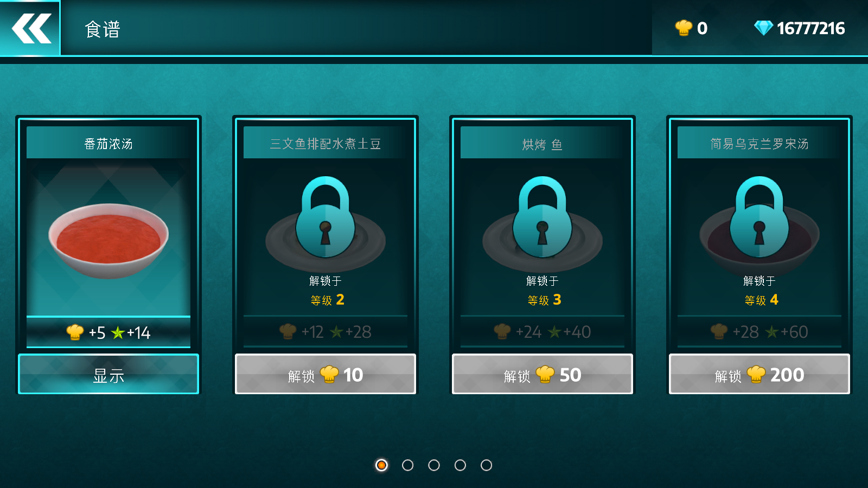Click the 显示 button for 番茄浓汤
868x488 pixels.
pos(108,374)
